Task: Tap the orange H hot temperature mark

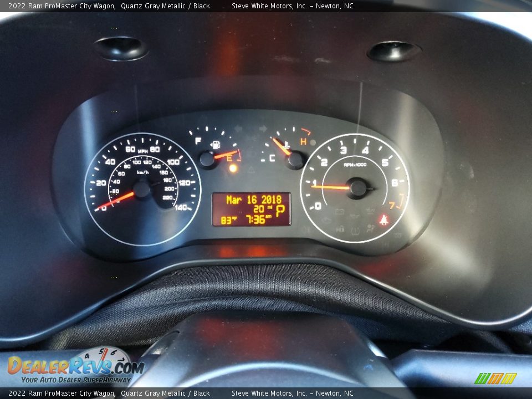Action: 303,141
